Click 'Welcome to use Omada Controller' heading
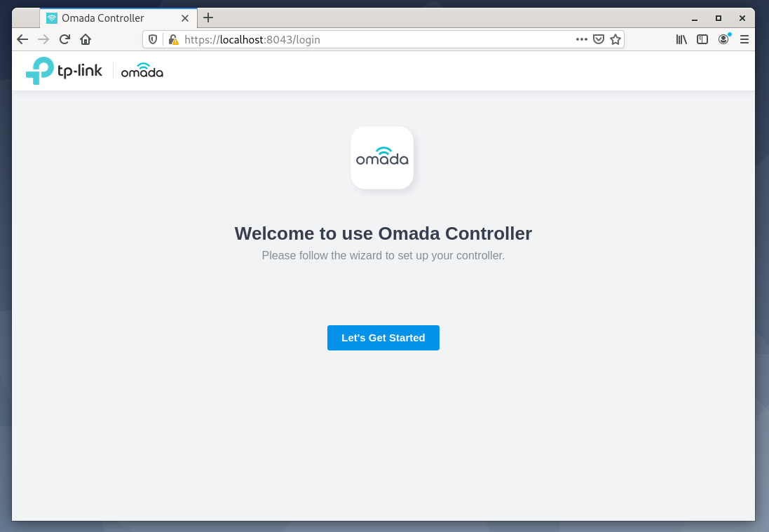 pyautogui.click(x=383, y=233)
